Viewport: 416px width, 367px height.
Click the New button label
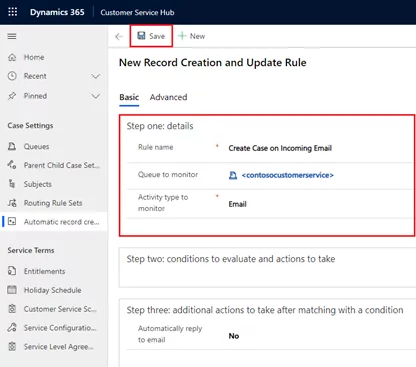pos(197,36)
